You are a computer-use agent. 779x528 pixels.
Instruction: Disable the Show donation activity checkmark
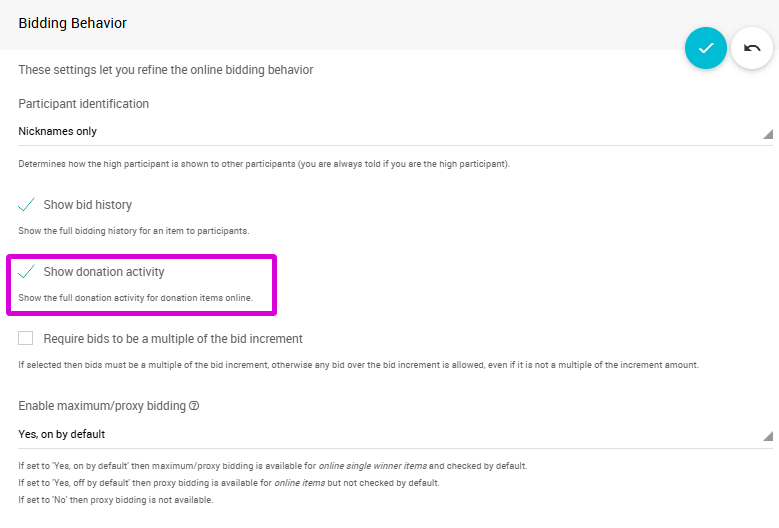27,272
